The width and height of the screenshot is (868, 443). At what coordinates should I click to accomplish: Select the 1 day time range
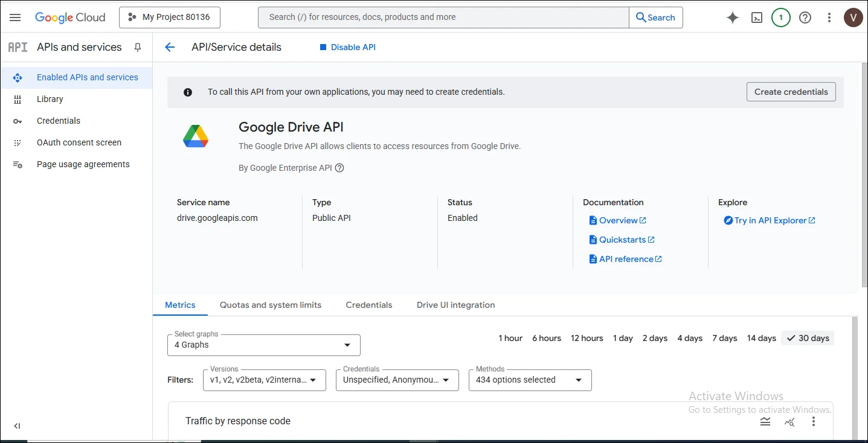click(x=623, y=338)
